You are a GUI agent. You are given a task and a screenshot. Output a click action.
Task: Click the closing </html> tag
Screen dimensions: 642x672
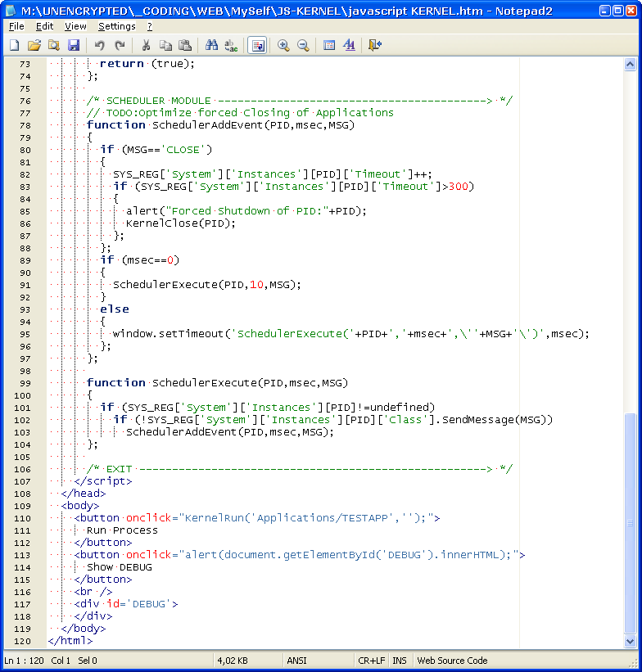(70, 641)
